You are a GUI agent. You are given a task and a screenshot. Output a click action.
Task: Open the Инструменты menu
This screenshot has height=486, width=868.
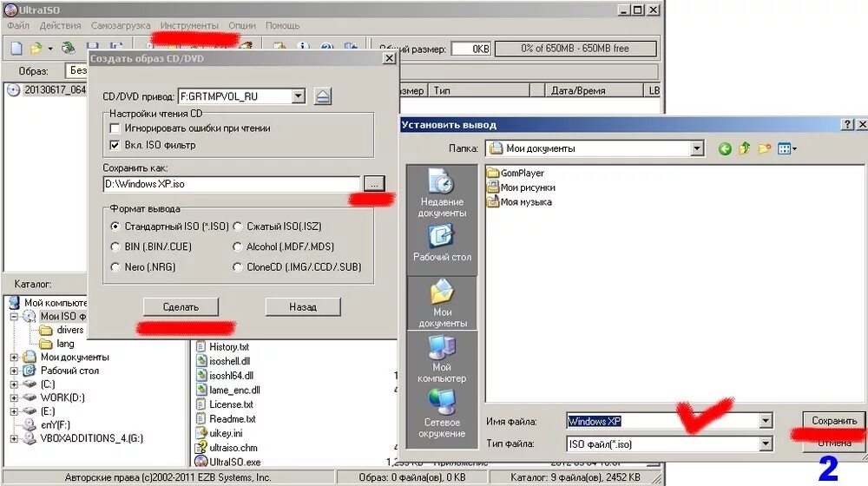pos(189,25)
